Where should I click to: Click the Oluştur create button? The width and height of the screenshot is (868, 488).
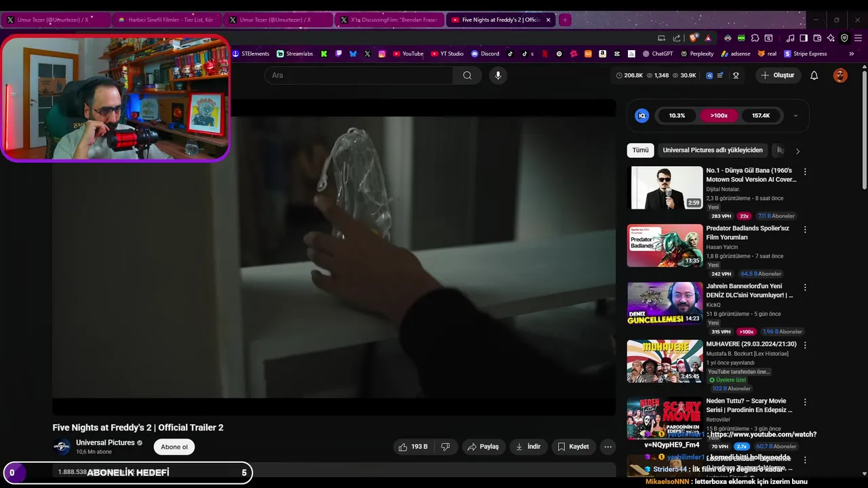click(x=778, y=75)
